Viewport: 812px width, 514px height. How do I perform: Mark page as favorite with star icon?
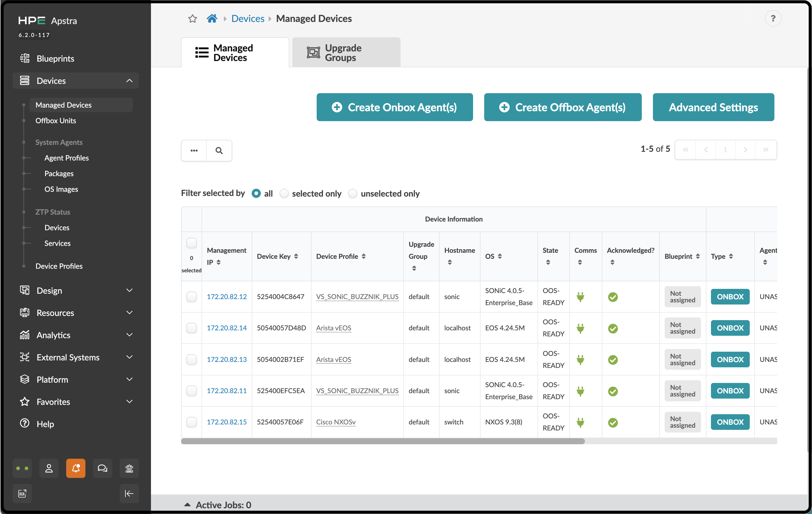coord(192,19)
